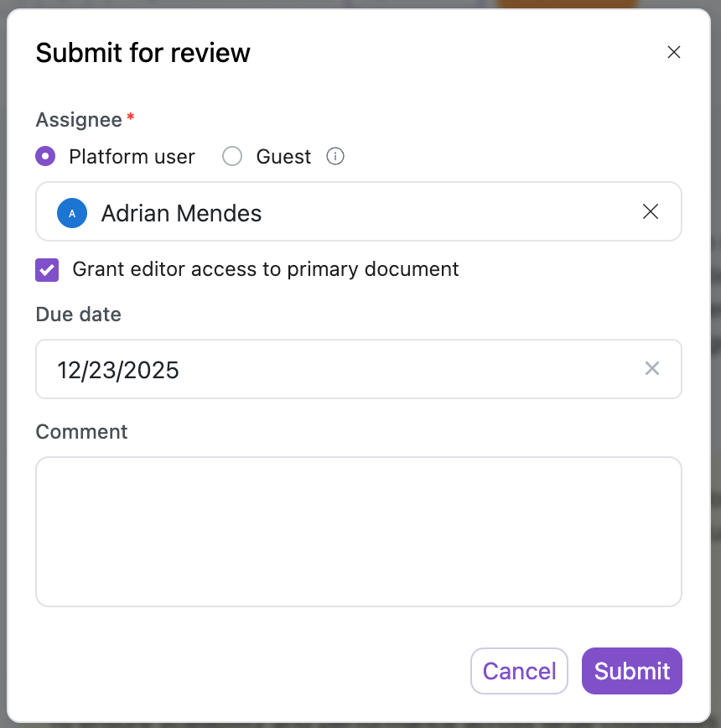Close the Submit for review dialog
This screenshot has width=721, height=728.
pyautogui.click(x=673, y=52)
